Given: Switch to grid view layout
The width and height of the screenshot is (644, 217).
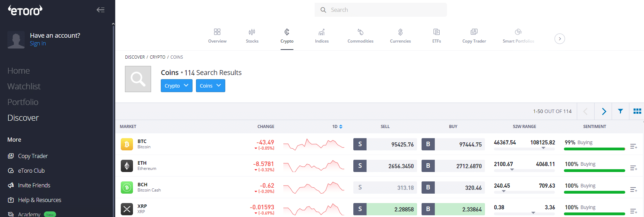Looking at the screenshot, I should (637, 111).
